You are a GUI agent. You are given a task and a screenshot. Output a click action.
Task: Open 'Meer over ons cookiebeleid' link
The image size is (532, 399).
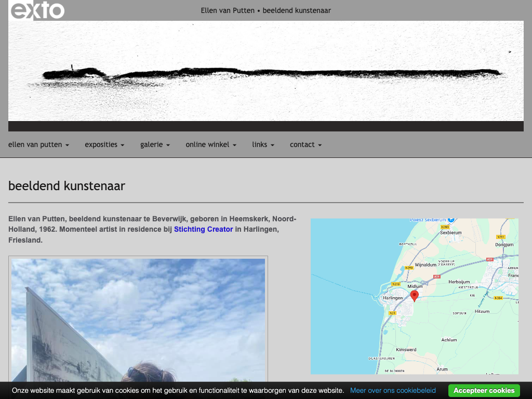(393, 390)
